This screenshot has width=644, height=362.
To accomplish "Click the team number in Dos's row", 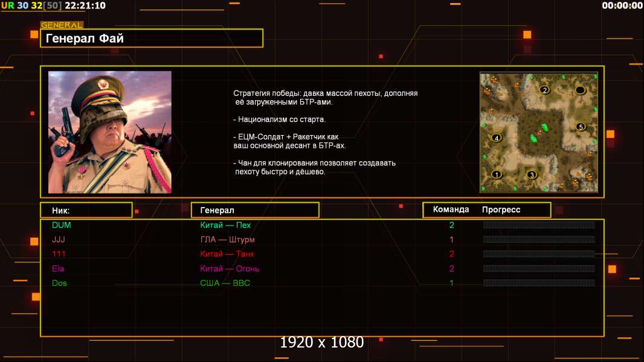I will point(451,283).
